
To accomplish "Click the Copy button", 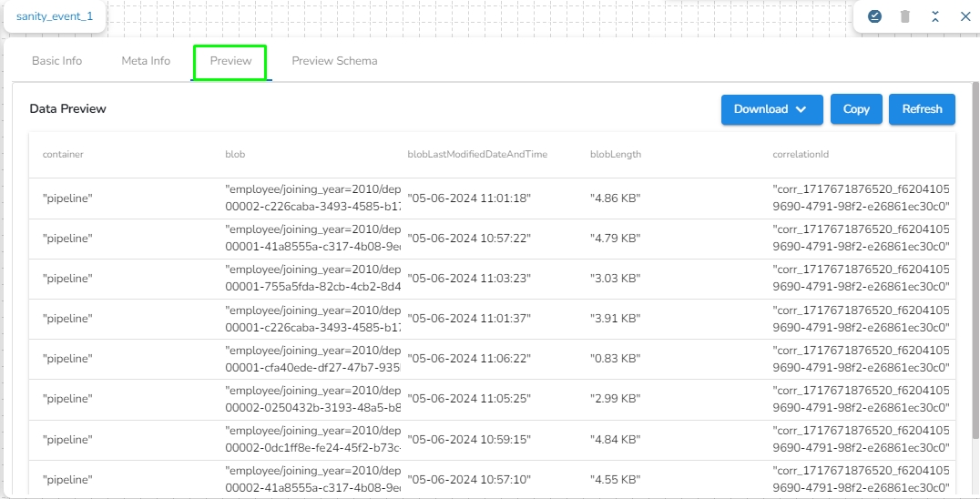I will [x=856, y=109].
